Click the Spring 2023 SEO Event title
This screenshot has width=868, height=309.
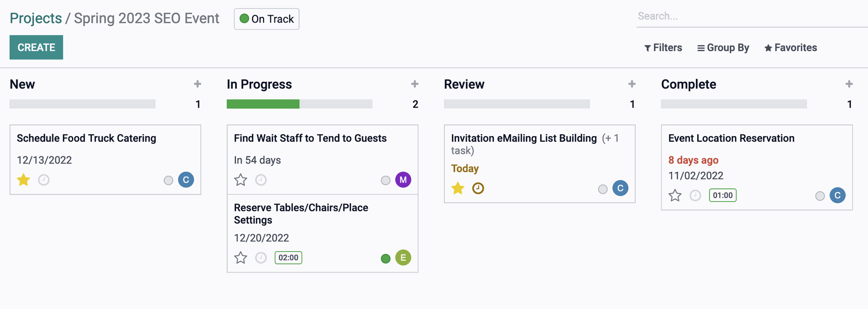pos(146,18)
